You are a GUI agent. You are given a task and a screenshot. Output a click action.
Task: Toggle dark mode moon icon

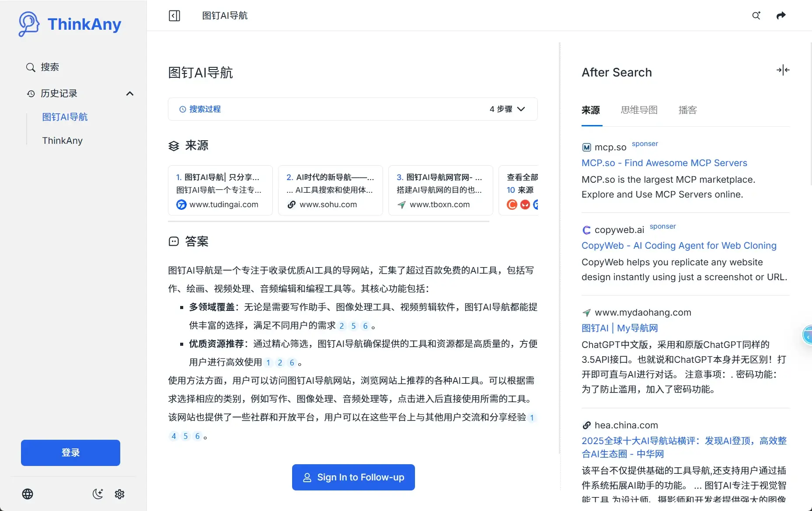tap(98, 494)
